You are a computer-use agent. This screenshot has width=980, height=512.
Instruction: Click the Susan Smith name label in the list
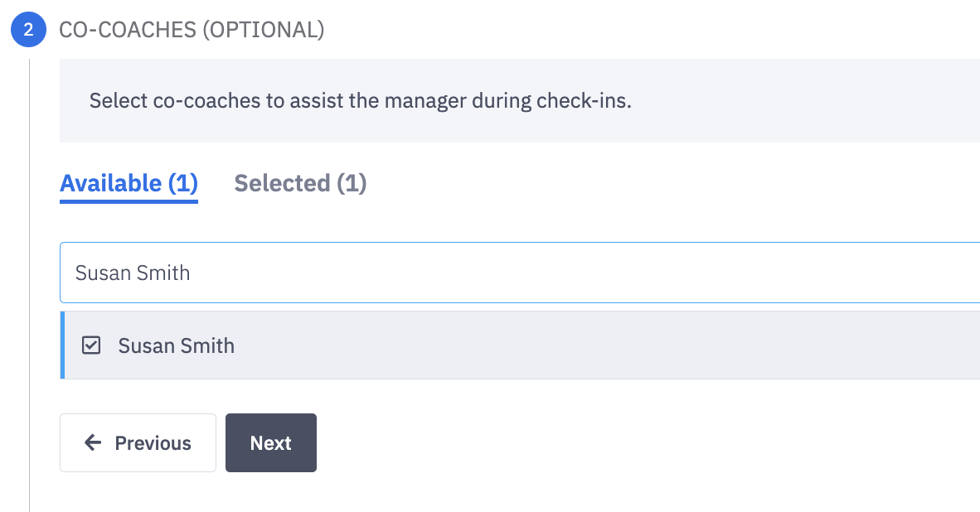[x=176, y=345]
